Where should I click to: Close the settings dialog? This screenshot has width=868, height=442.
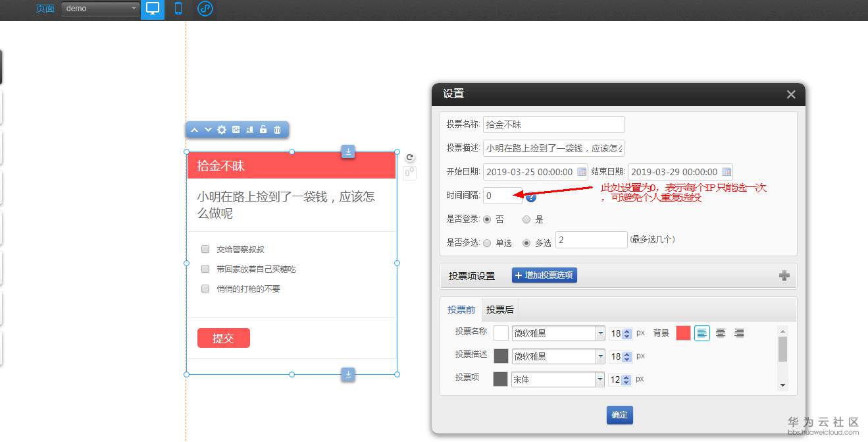coord(791,94)
